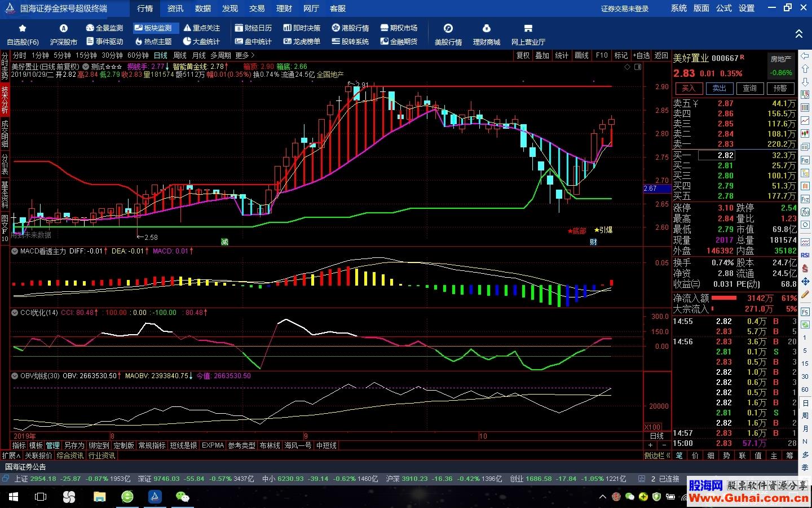
Task: Open 即时决策 instant decision
Action: point(302,28)
